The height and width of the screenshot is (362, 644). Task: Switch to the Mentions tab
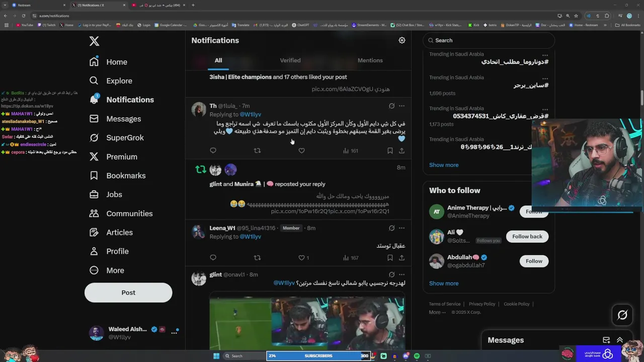[x=370, y=60]
